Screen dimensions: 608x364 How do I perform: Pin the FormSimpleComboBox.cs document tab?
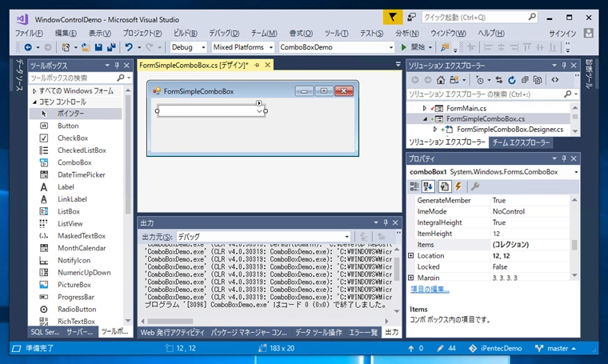coord(257,65)
